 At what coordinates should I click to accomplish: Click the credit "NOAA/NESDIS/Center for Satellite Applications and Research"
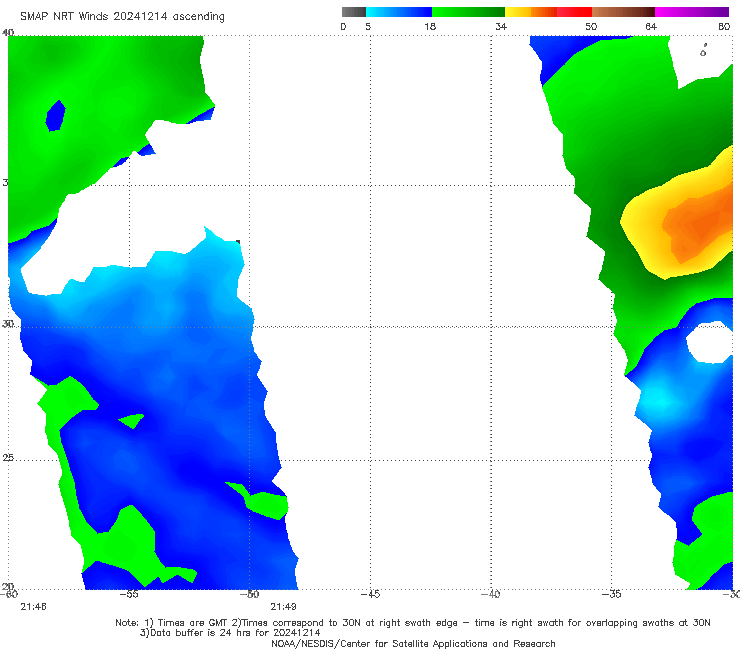point(413,643)
